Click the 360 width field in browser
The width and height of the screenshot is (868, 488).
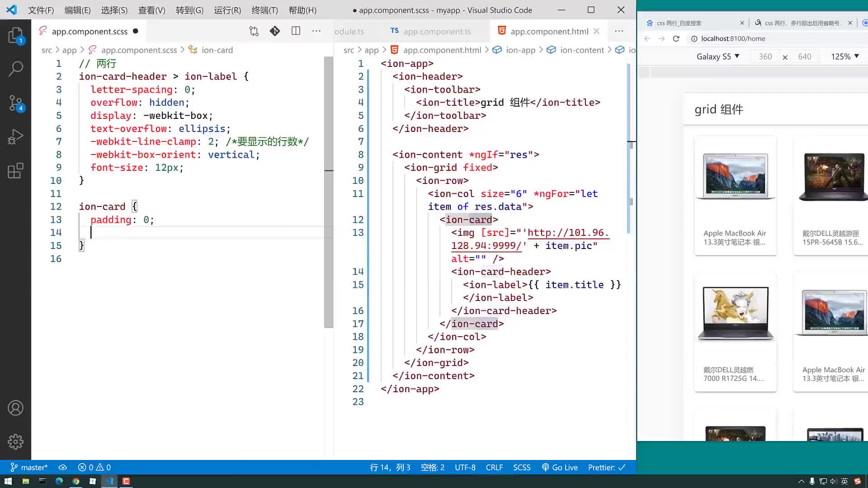765,56
